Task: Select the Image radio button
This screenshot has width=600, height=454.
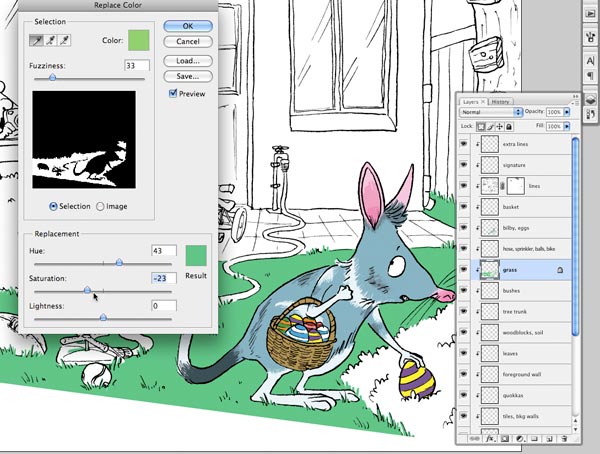Action: (x=100, y=206)
